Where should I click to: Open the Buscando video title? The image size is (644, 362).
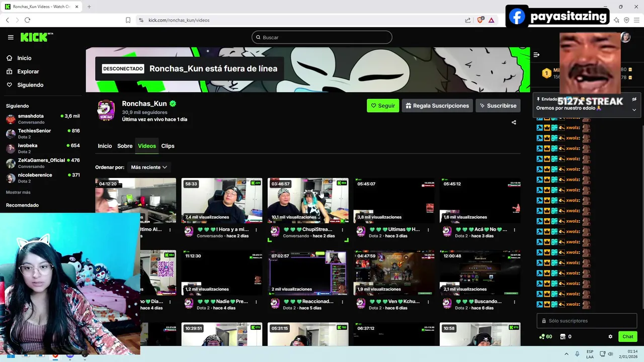point(478,302)
